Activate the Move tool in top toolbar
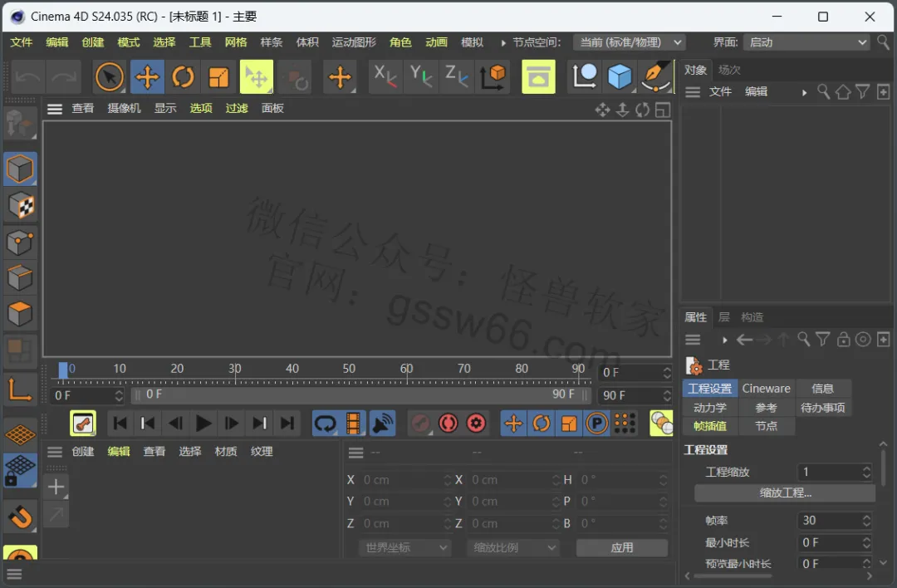The image size is (897, 588). click(x=147, y=76)
